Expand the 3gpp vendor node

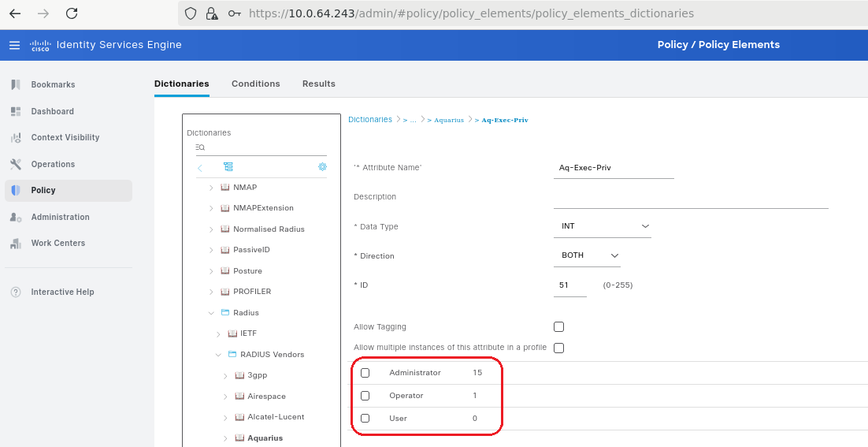(x=225, y=375)
